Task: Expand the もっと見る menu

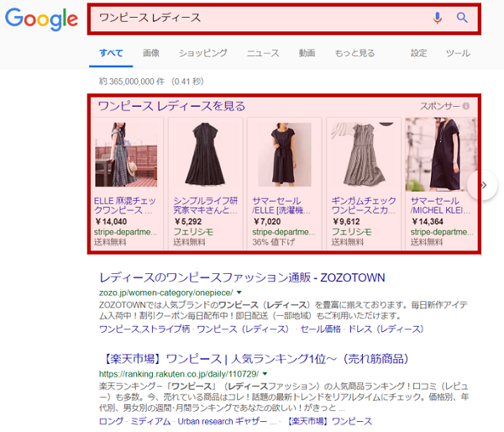Action: point(354,53)
